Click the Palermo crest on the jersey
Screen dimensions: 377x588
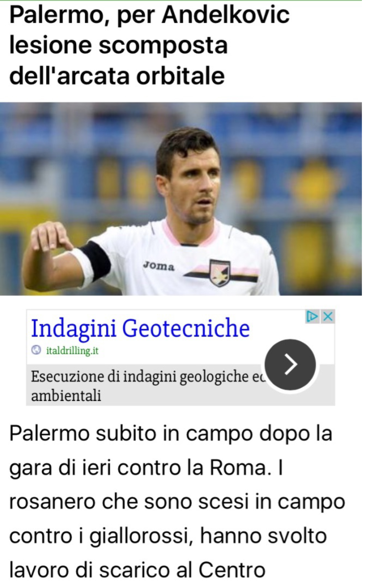[220, 273]
